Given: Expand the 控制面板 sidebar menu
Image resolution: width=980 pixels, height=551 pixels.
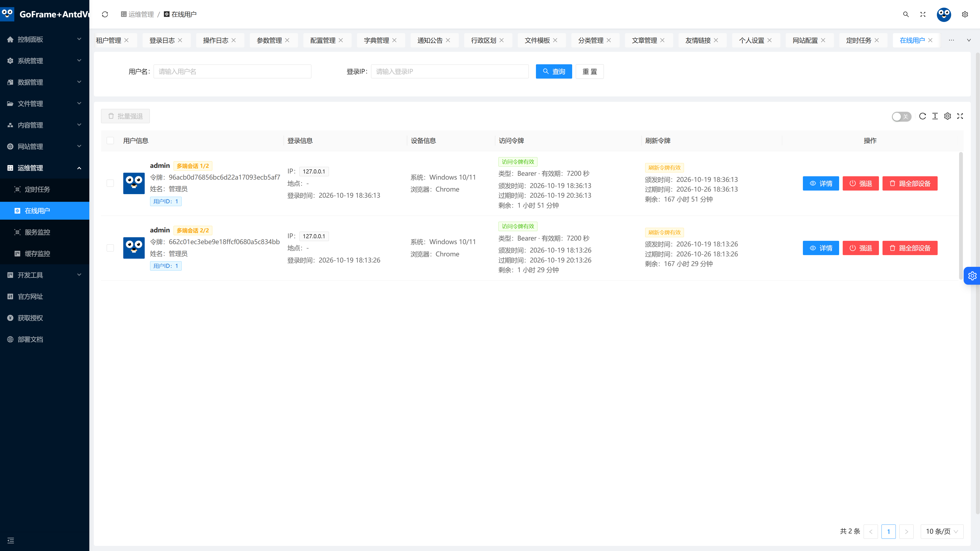Looking at the screenshot, I should 44,39.
